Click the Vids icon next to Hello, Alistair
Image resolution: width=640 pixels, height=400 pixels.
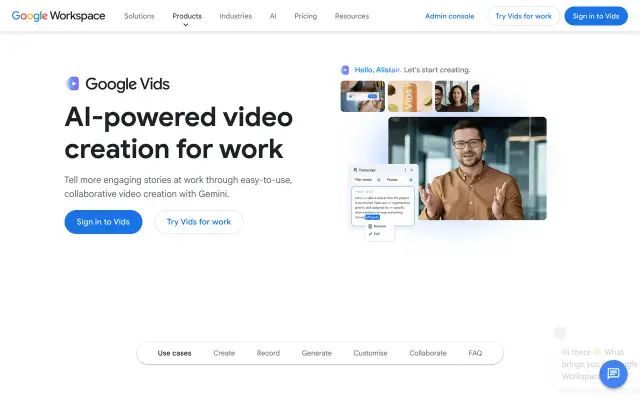pyautogui.click(x=345, y=70)
